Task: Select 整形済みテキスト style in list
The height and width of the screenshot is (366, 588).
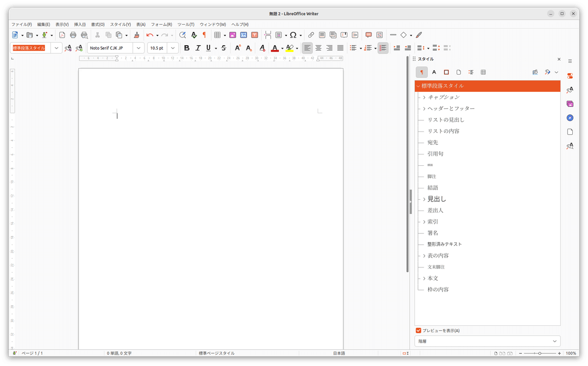Action: click(x=444, y=244)
